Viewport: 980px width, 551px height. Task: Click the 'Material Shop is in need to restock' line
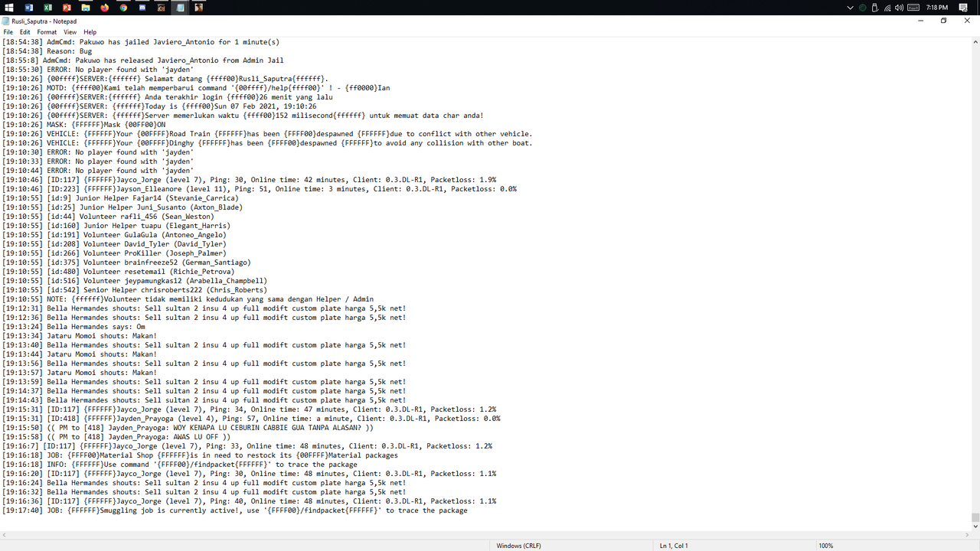point(200,455)
